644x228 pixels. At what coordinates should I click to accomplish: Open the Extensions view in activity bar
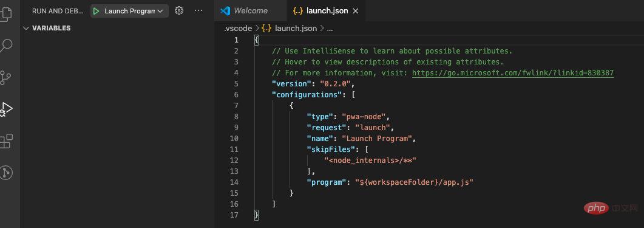[x=6, y=141]
